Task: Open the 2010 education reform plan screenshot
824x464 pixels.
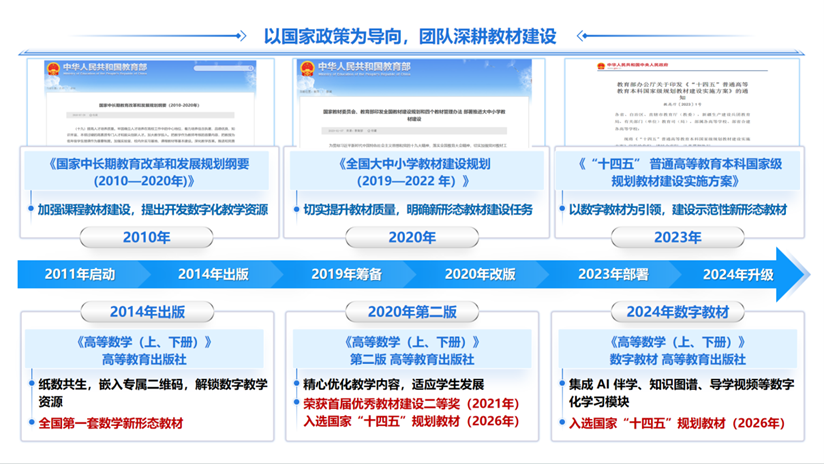Action: click(151, 102)
